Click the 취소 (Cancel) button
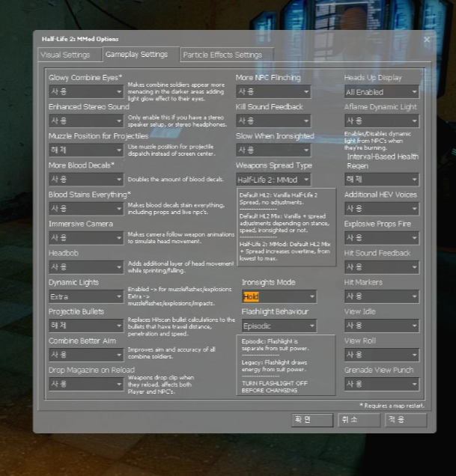 [359, 420]
